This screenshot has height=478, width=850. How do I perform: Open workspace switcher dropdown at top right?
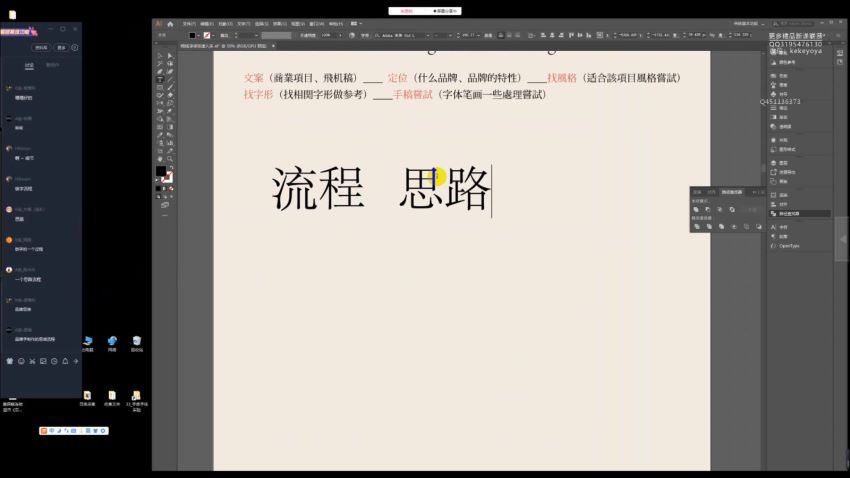pyautogui.click(x=749, y=24)
